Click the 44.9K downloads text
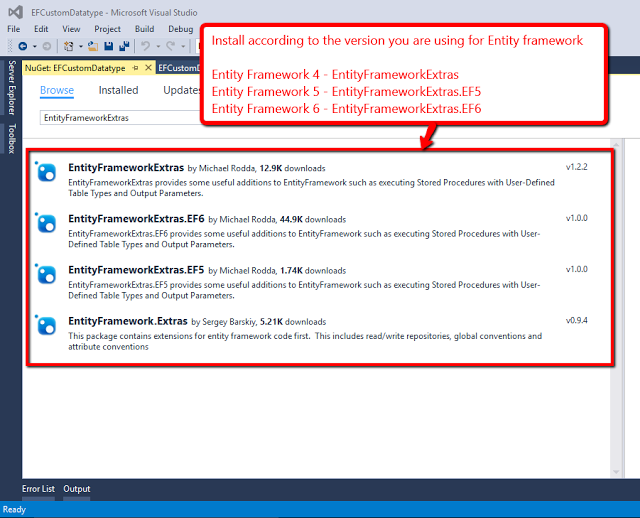The width and height of the screenshot is (640, 518). pyautogui.click(x=313, y=220)
